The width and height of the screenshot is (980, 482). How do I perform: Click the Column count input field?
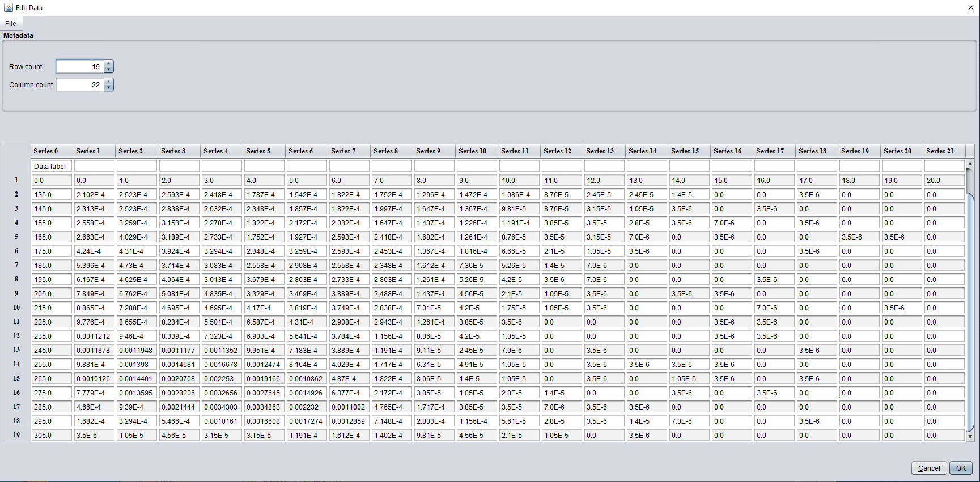(80, 85)
